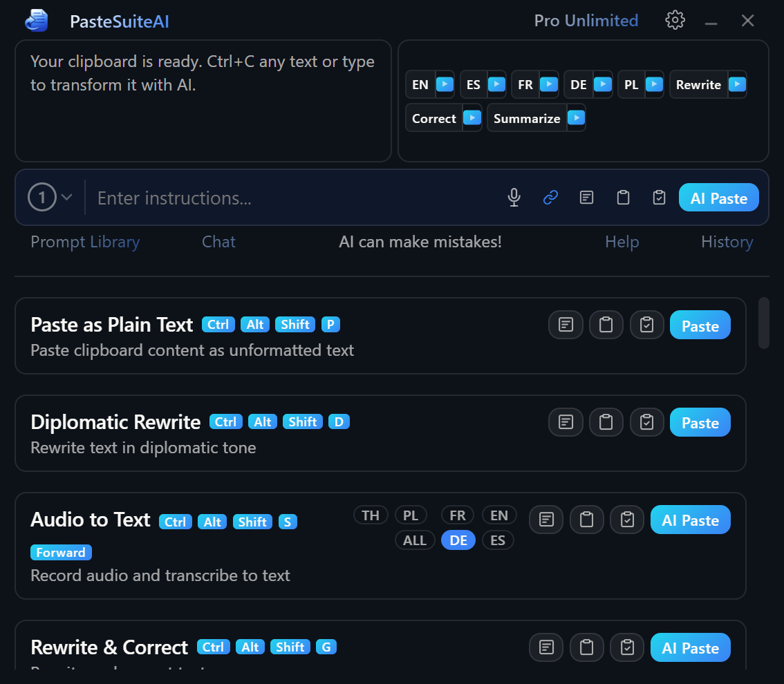Toggle the link icon in instruction bar

550,198
